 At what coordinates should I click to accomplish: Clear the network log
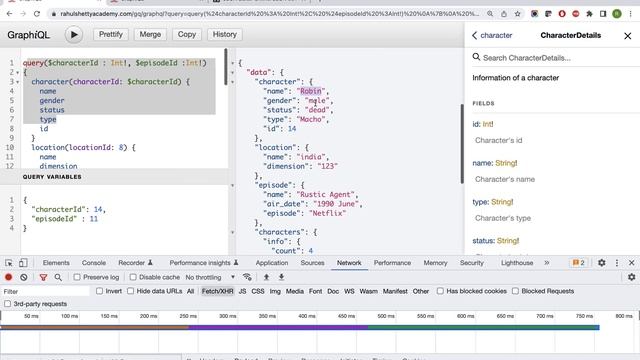(x=24, y=277)
